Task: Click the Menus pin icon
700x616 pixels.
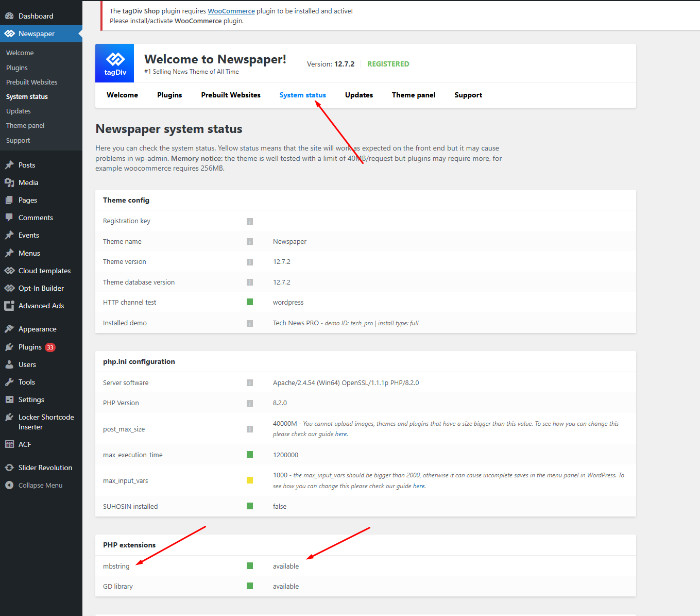Action: pos(9,253)
